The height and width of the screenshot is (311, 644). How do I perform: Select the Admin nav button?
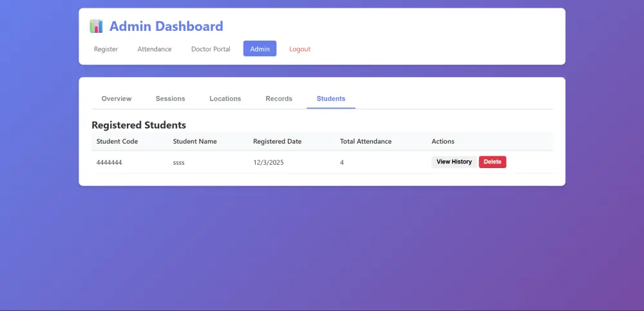(x=260, y=48)
